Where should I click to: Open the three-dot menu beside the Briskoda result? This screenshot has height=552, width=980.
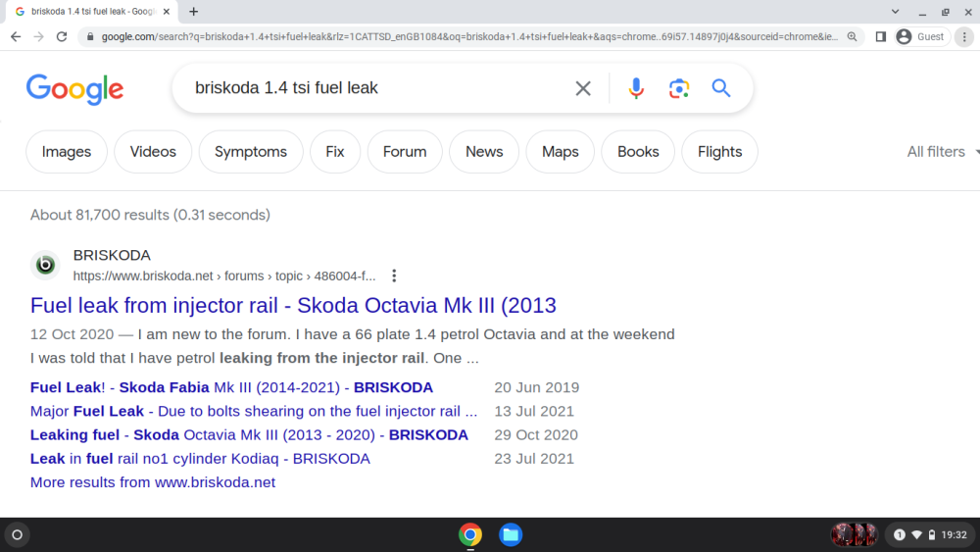[x=394, y=276]
